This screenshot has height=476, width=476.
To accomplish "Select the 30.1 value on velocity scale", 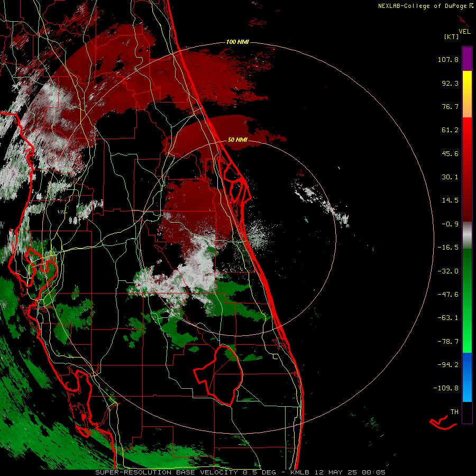I will [450, 177].
